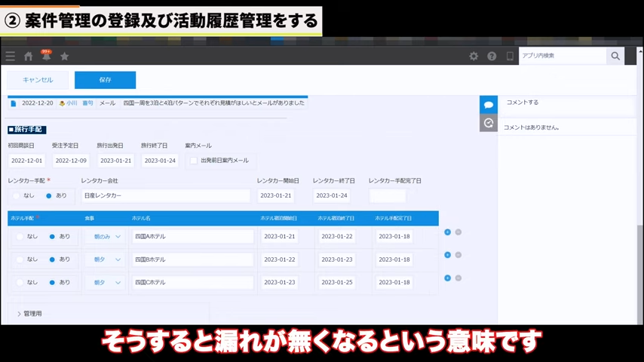This screenshot has height=362, width=644.
Task: Click the 2022-12-20 history date
Action: pos(38,103)
